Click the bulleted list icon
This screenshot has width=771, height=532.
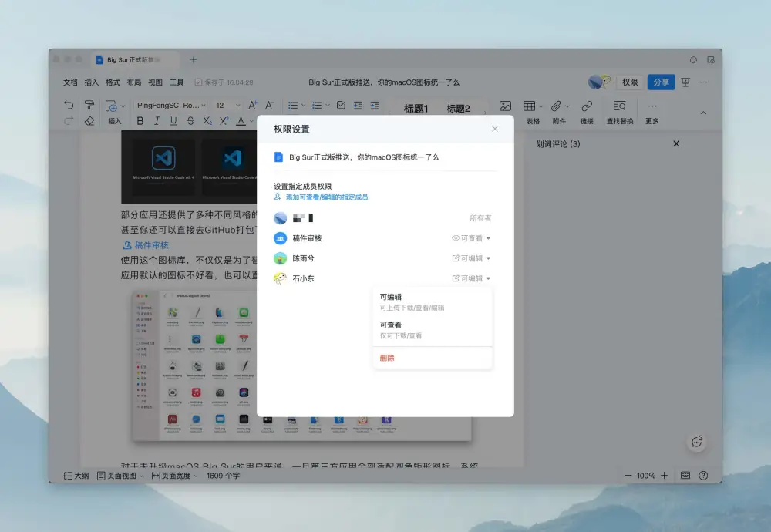click(x=293, y=105)
